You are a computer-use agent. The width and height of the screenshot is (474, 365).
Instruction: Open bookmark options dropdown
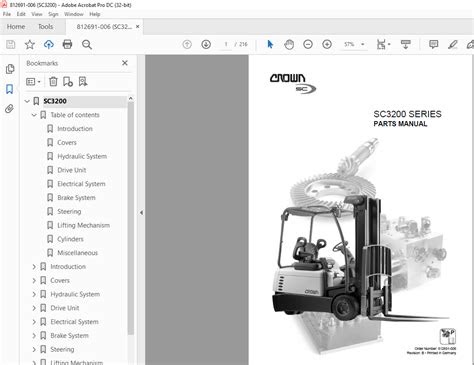(x=33, y=81)
